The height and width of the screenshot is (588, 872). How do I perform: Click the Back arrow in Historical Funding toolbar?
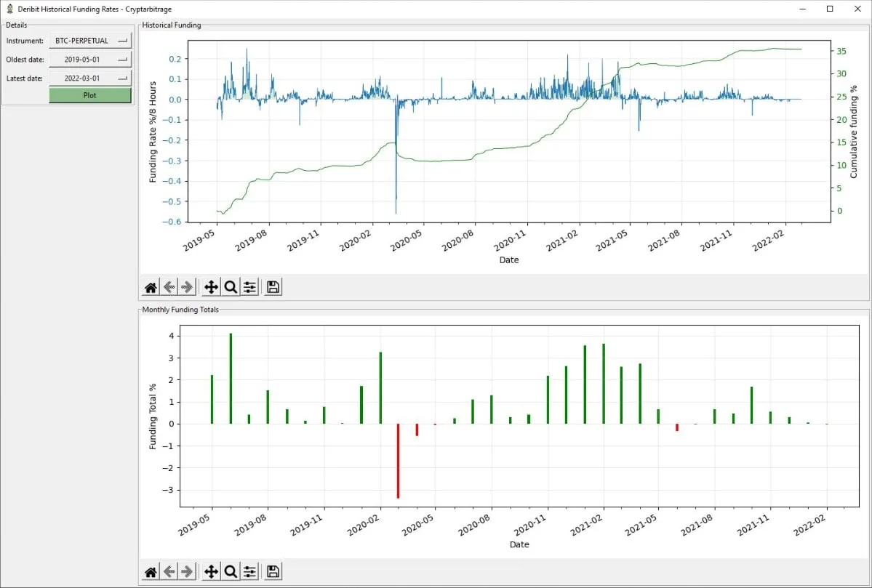(x=169, y=287)
